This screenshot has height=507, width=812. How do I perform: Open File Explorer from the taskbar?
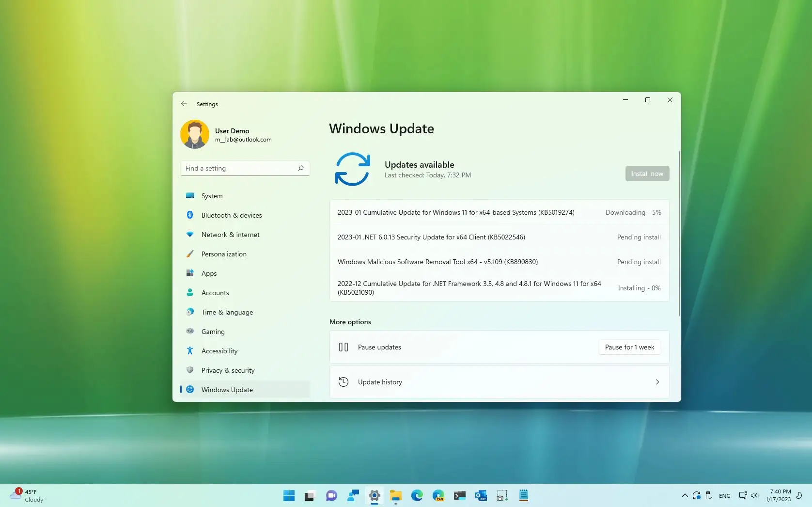coord(396,495)
